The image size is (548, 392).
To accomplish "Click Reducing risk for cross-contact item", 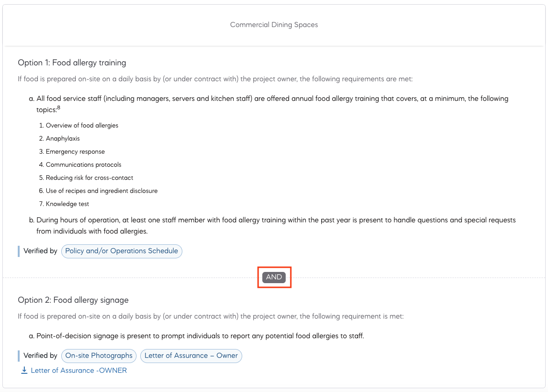I will [89, 178].
